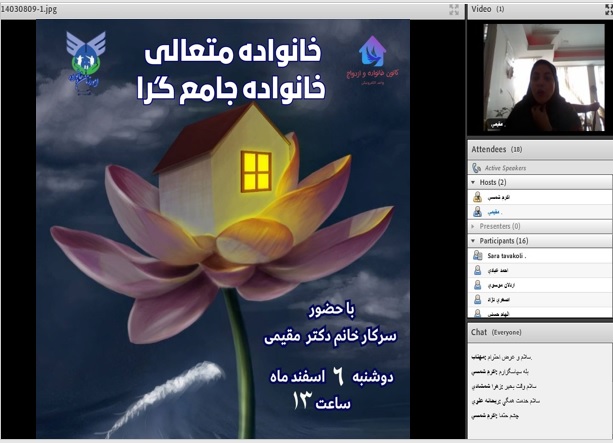
Task: Click the first chat message from مهتاب
Action: pos(502,357)
